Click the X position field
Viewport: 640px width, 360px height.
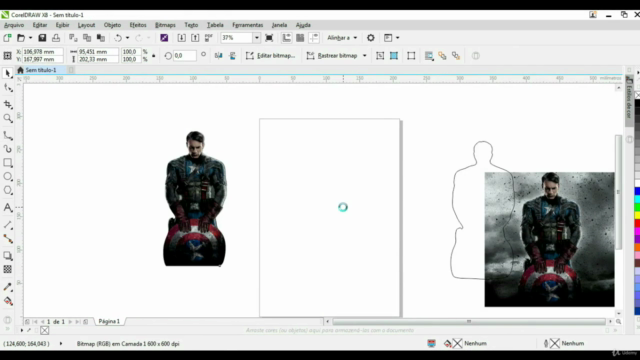pos(42,52)
